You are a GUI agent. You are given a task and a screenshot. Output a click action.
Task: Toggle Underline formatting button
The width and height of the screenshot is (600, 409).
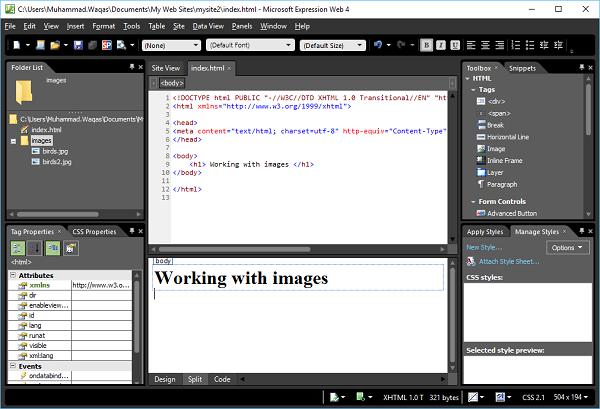coord(456,45)
